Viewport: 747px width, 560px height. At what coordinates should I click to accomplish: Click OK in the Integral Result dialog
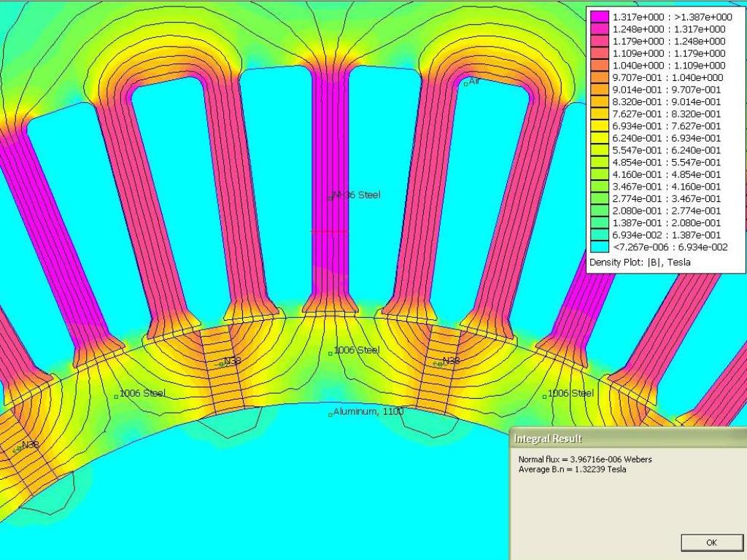[x=711, y=542]
